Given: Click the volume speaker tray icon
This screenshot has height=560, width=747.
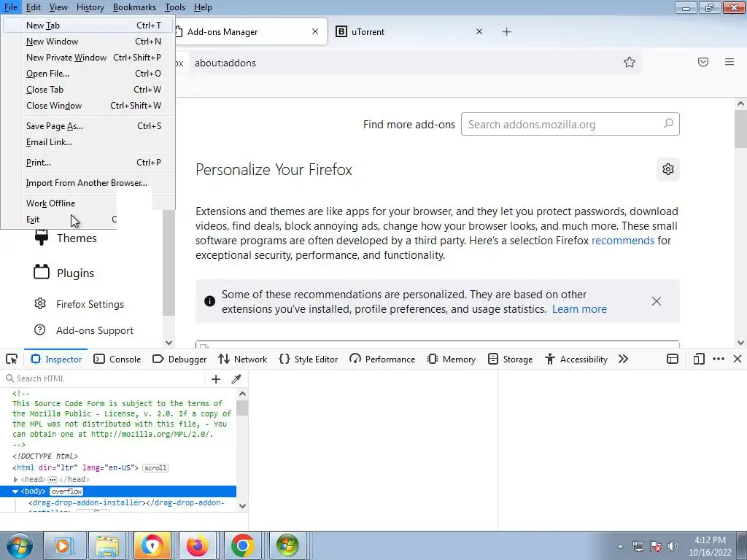Looking at the screenshot, I should tap(673, 546).
